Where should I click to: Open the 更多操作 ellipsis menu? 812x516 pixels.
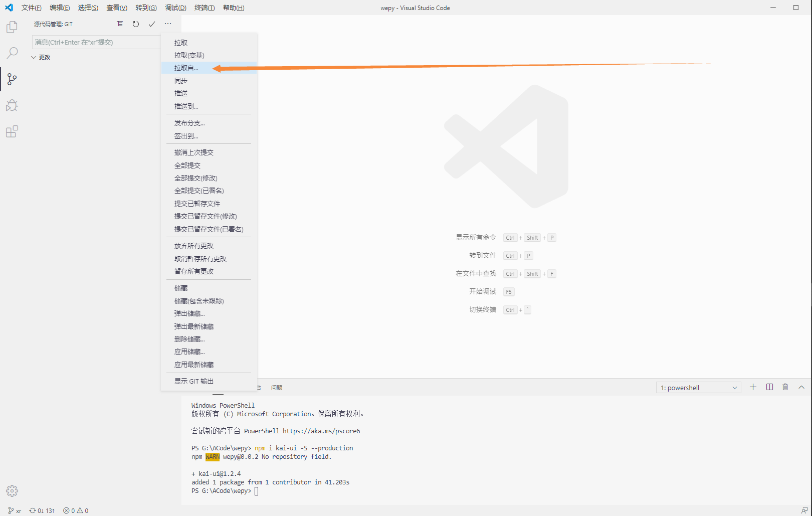point(168,24)
